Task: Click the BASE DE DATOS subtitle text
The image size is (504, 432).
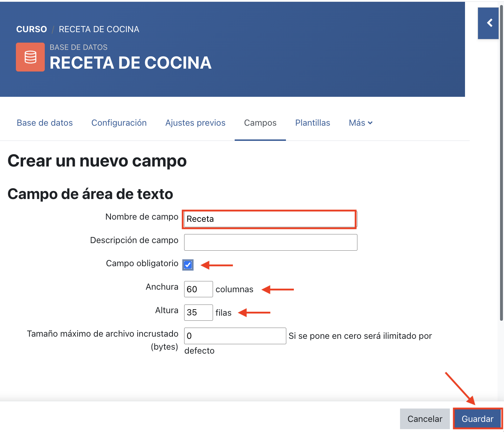Action: click(79, 47)
